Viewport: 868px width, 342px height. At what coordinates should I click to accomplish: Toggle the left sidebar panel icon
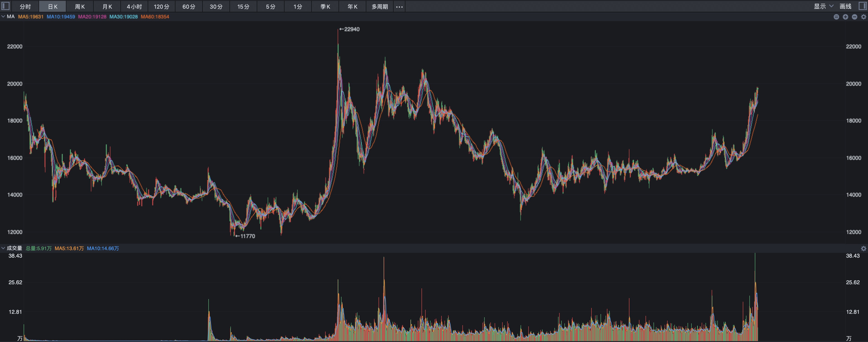tap(5, 6)
